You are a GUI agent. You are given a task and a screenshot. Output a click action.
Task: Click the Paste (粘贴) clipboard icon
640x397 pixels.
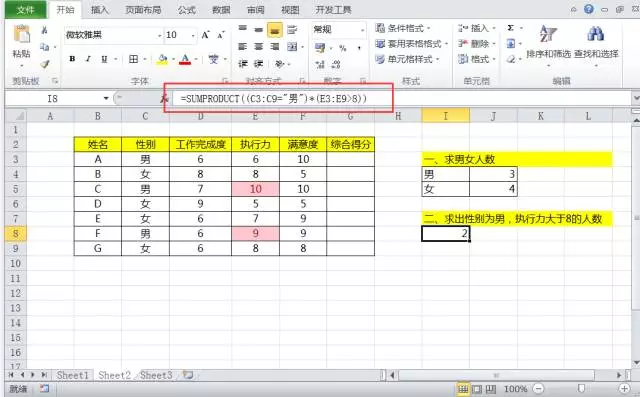(x=22, y=34)
